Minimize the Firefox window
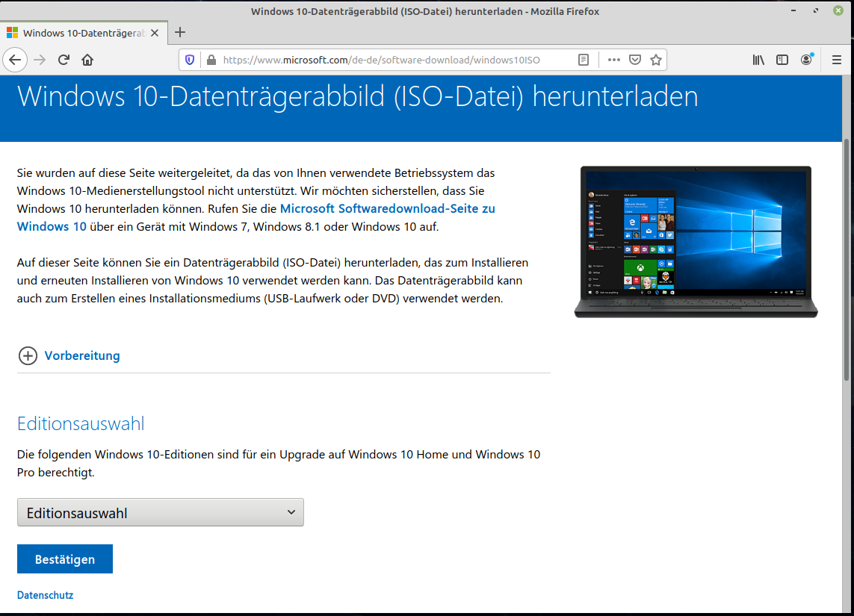The width and height of the screenshot is (854, 616). click(793, 11)
